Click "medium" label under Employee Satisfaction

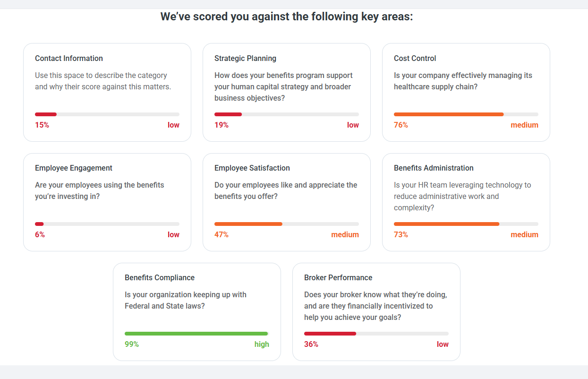pyautogui.click(x=345, y=235)
